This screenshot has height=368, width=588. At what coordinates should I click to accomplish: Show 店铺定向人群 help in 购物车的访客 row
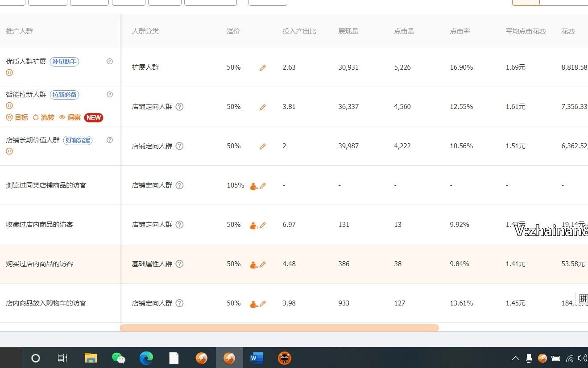point(179,303)
